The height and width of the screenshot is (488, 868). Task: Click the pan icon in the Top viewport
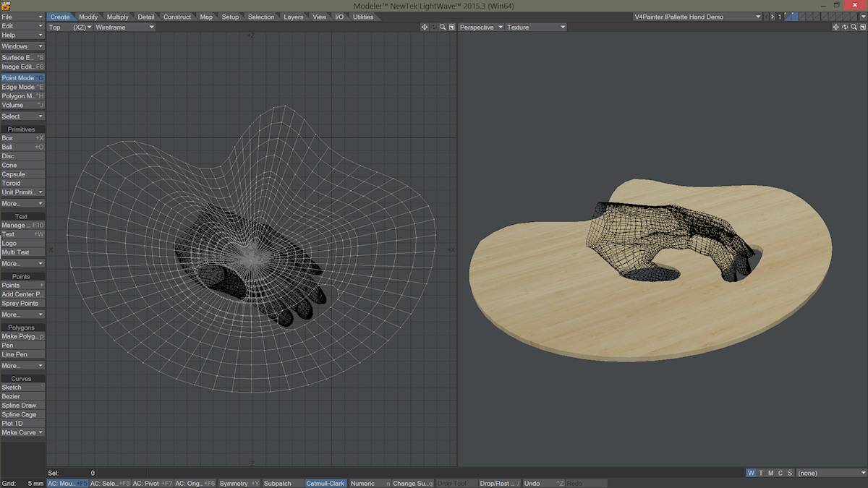click(425, 27)
